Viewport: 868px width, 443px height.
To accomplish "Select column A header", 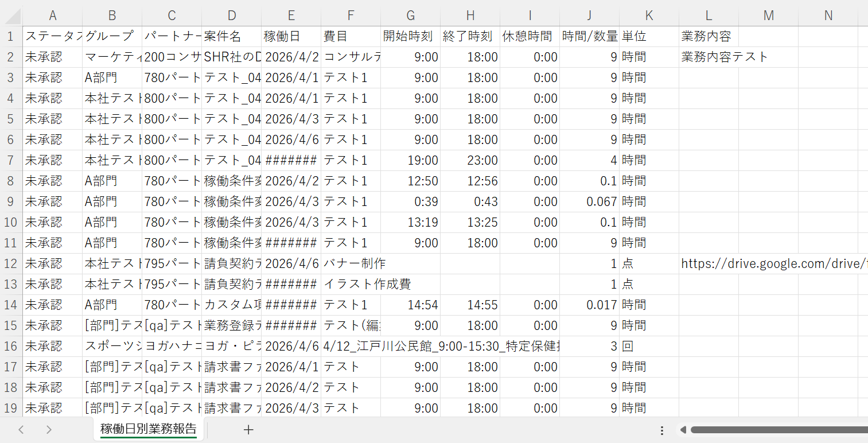I will 53,16.
